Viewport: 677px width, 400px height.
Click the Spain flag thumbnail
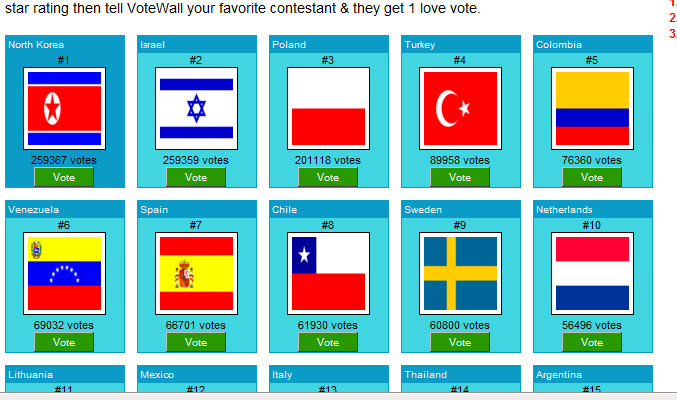coord(196,273)
